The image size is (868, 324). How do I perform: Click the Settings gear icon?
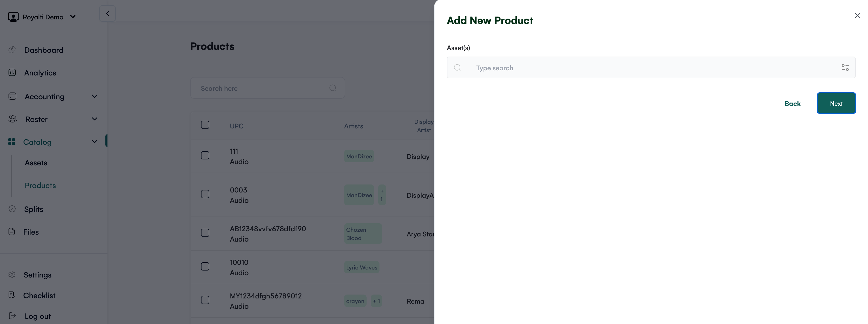[12, 275]
